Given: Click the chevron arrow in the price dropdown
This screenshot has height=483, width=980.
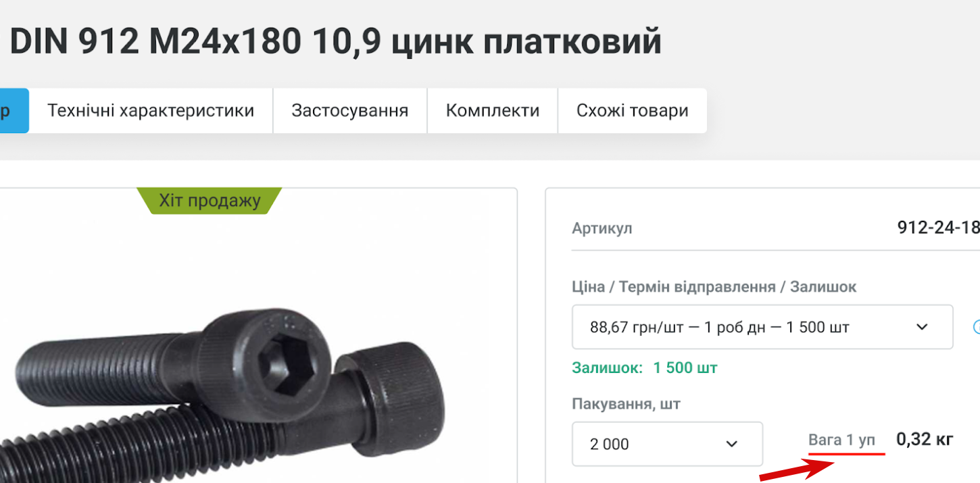Looking at the screenshot, I should coord(922,328).
